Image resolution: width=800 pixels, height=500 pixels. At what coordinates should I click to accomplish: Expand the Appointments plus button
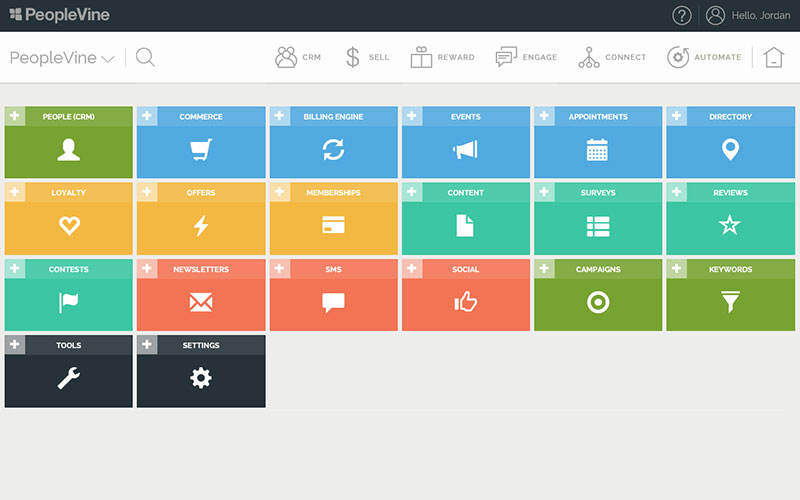(544, 116)
